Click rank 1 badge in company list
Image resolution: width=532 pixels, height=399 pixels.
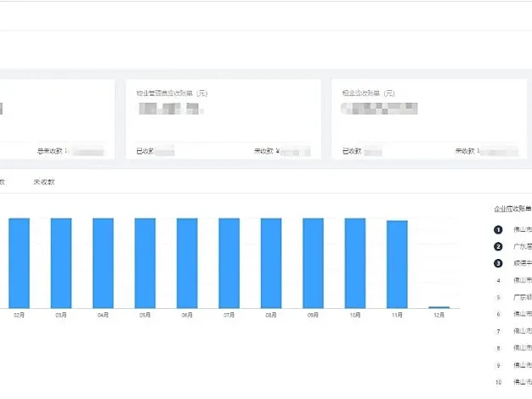coord(498,230)
